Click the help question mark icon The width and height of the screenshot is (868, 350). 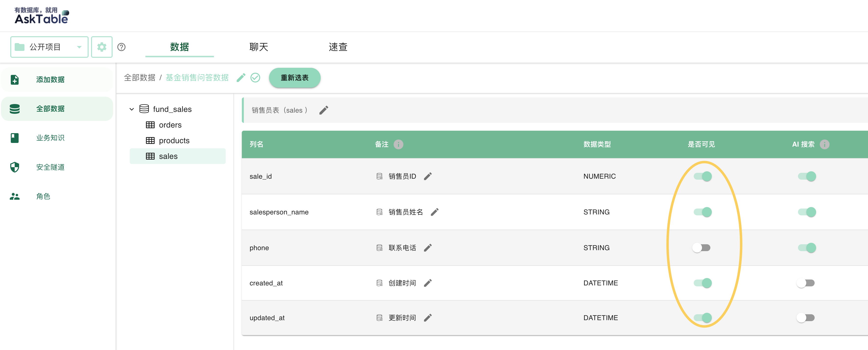121,47
